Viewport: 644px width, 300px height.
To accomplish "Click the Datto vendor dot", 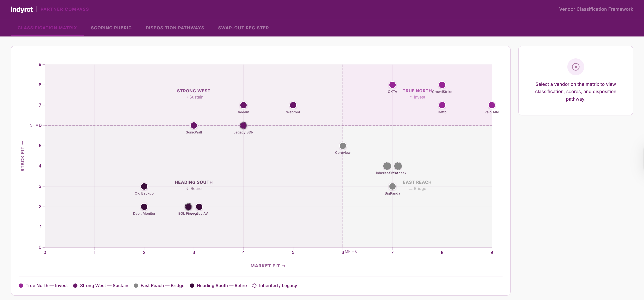I will (x=442, y=105).
